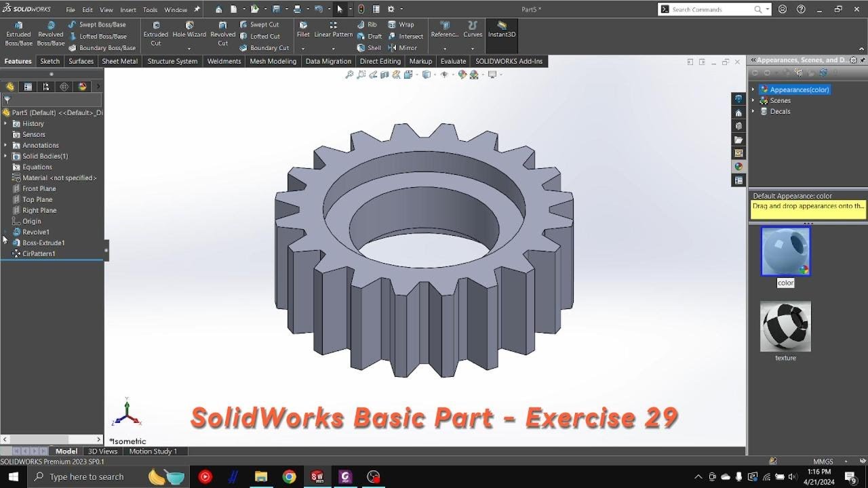
Task: Select the Swept Boss/Base tool
Action: [x=97, y=24]
